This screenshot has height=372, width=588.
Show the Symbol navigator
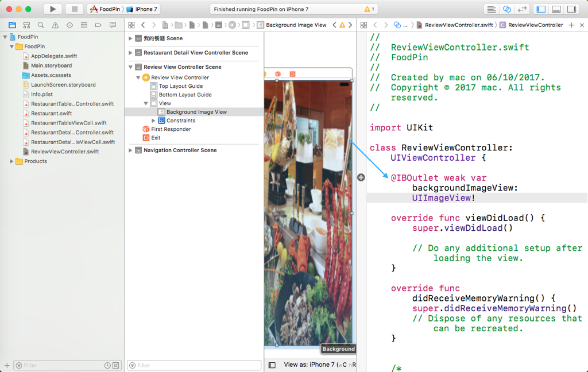[26, 25]
